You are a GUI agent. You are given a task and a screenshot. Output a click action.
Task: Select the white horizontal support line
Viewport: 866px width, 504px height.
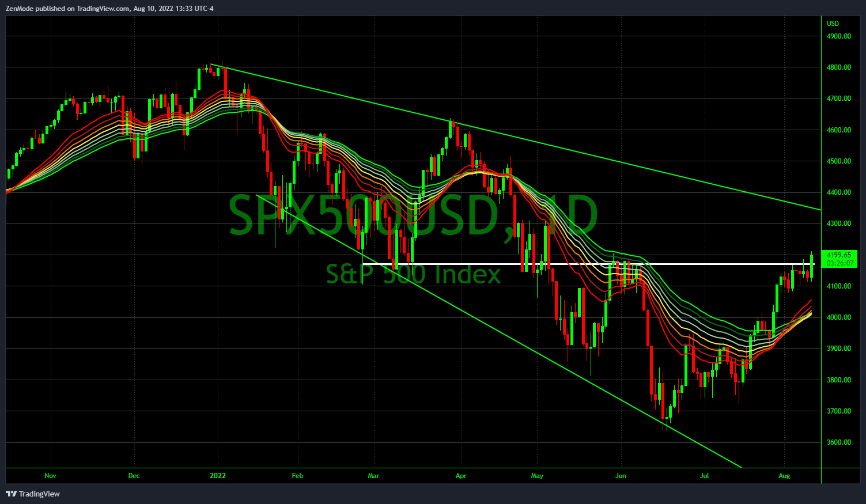(x=588, y=264)
